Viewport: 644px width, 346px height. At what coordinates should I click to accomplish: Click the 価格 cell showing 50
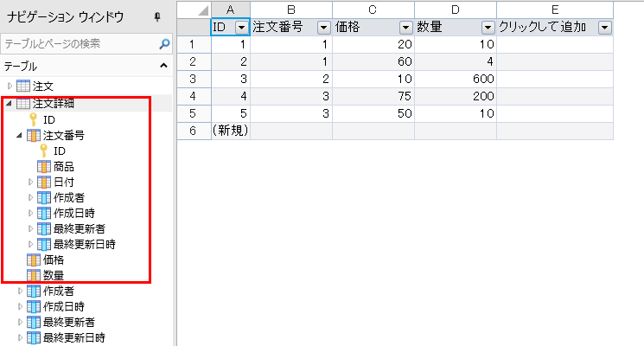pos(373,113)
